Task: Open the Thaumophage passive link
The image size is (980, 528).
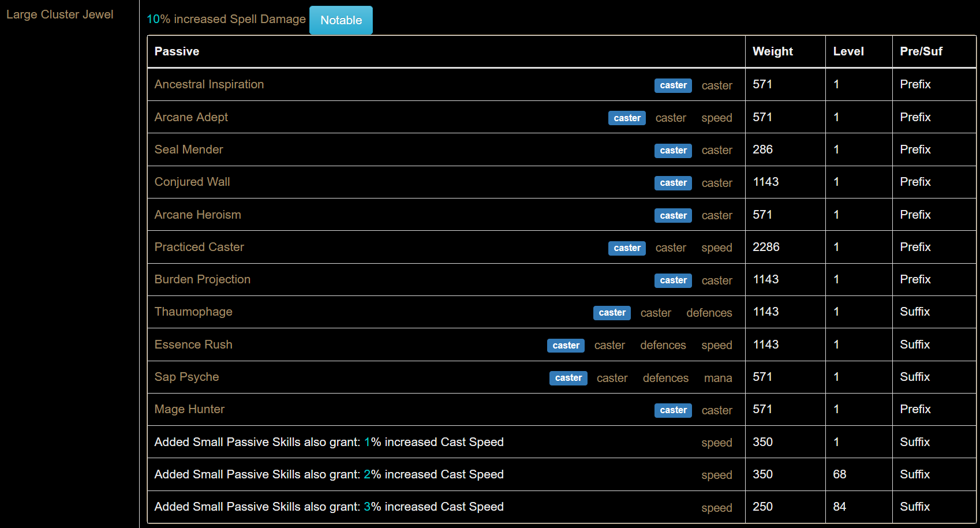Action: 193,312
